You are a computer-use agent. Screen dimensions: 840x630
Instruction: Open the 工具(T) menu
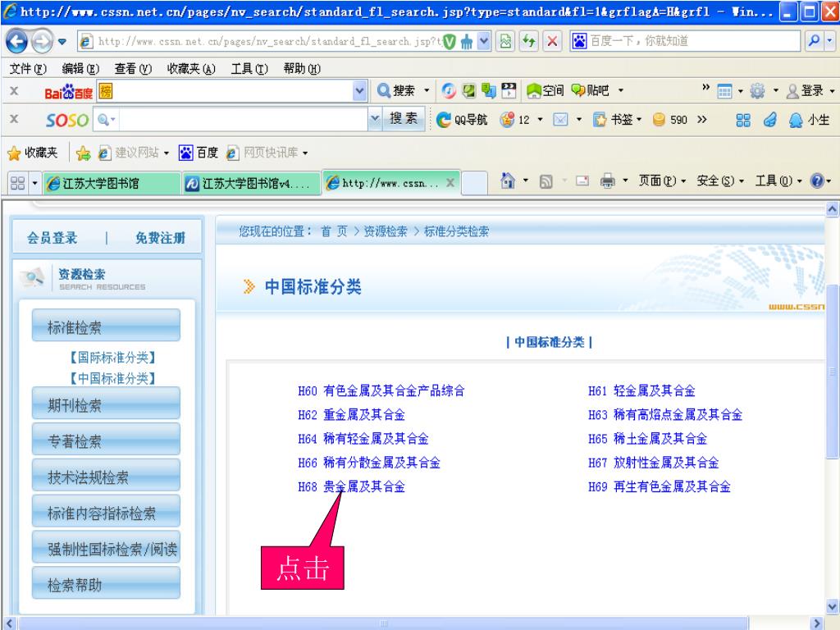249,69
